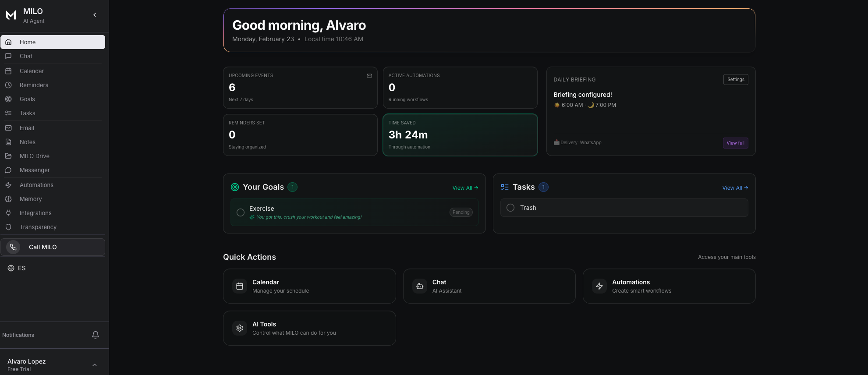The image size is (868, 375).
Task: Open the Active Automations stat card
Action: click(460, 88)
